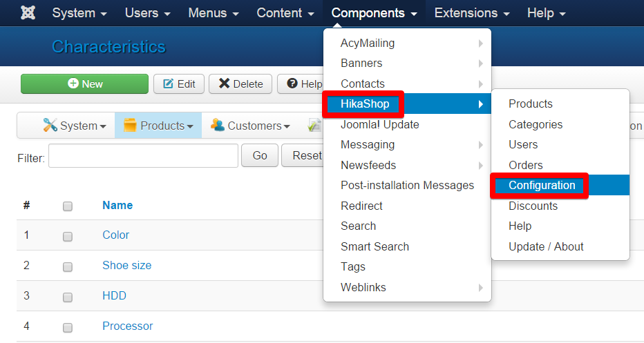Click the Products folder icon

130,125
